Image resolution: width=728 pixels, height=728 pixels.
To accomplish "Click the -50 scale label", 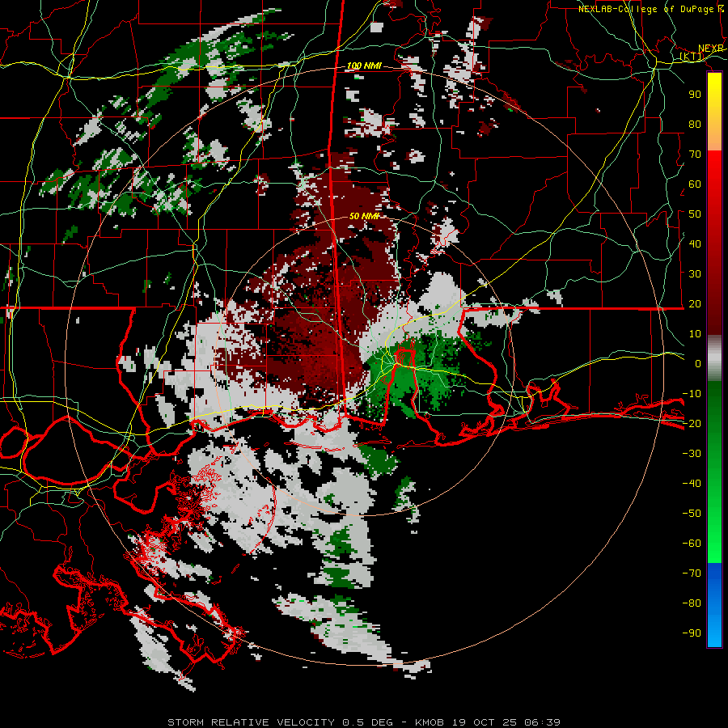I will coord(692,514).
